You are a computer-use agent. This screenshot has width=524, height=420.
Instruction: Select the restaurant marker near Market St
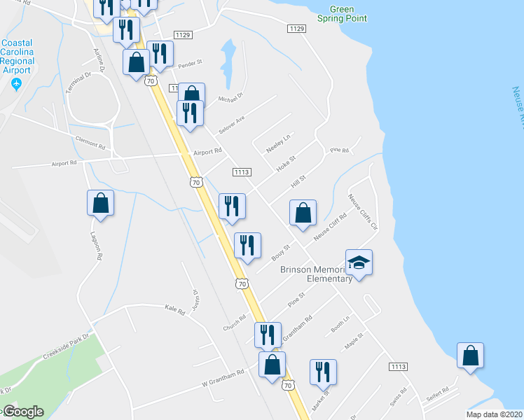[x=323, y=372]
